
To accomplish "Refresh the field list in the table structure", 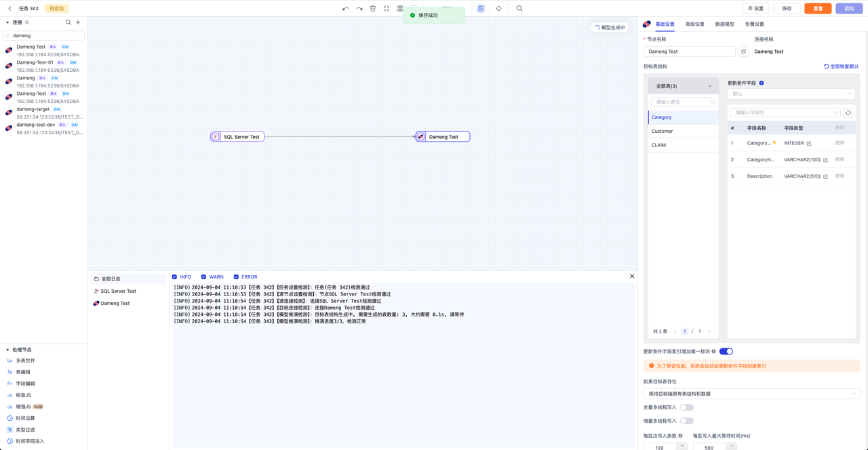I will 848,112.
